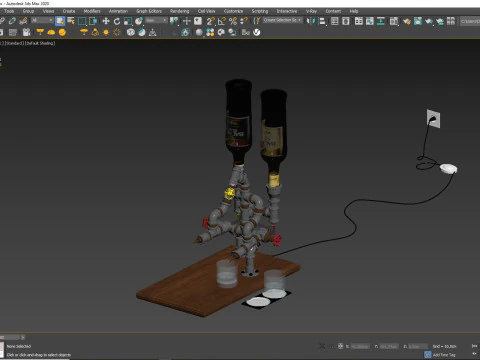Open Select by Name dialog
Image resolution: width=480 pixels, height=360 pixels.
tap(71, 21)
